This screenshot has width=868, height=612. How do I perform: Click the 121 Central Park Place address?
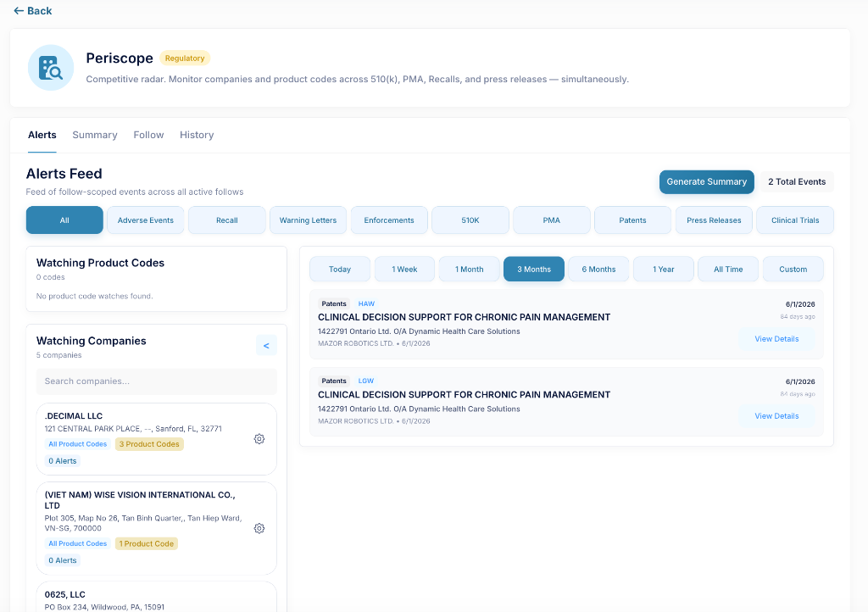(x=133, y=429)
